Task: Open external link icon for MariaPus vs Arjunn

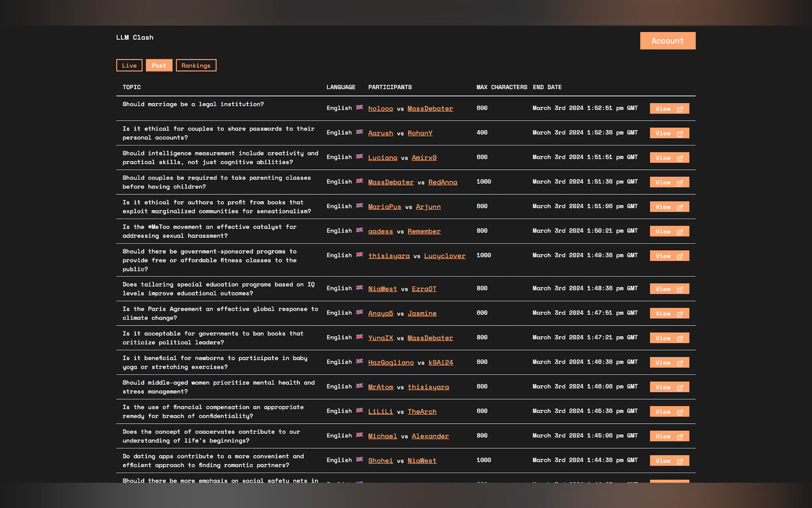Action: click(679, 207)
